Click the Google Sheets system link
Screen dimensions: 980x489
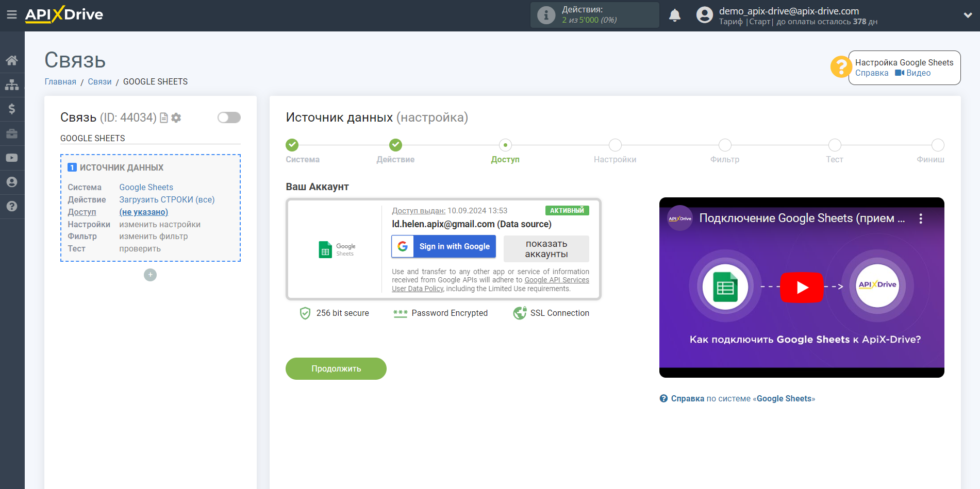(146, 188)
